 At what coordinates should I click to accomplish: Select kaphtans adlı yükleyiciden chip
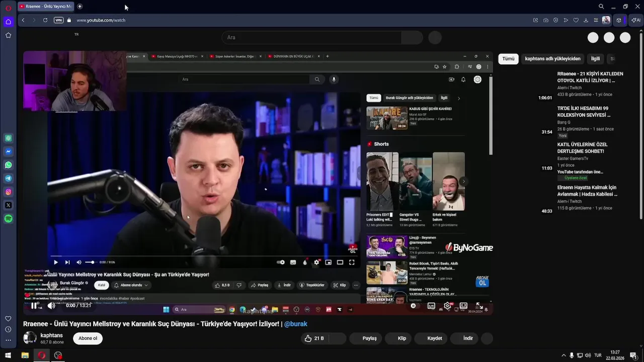pos(552,59)
